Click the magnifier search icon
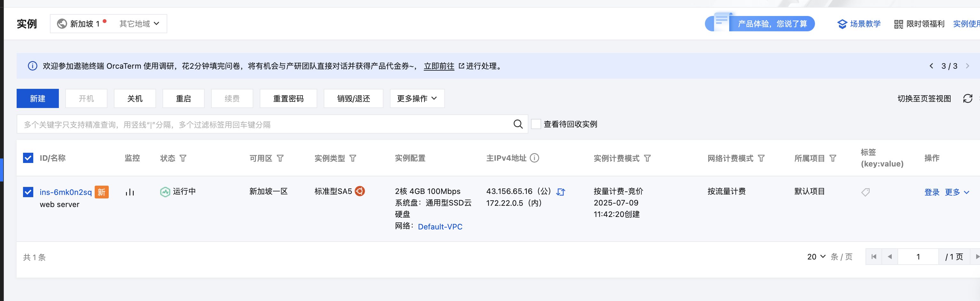 (x=518, y=124)
